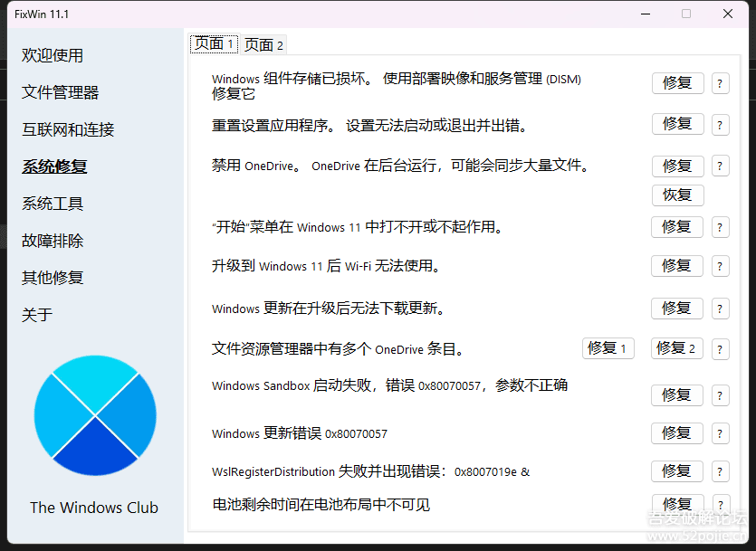Click 修复 1 for multiple OneDrive entries
Image resolution: width=756 pixels, height=551 pixels.
pos(608,348)
